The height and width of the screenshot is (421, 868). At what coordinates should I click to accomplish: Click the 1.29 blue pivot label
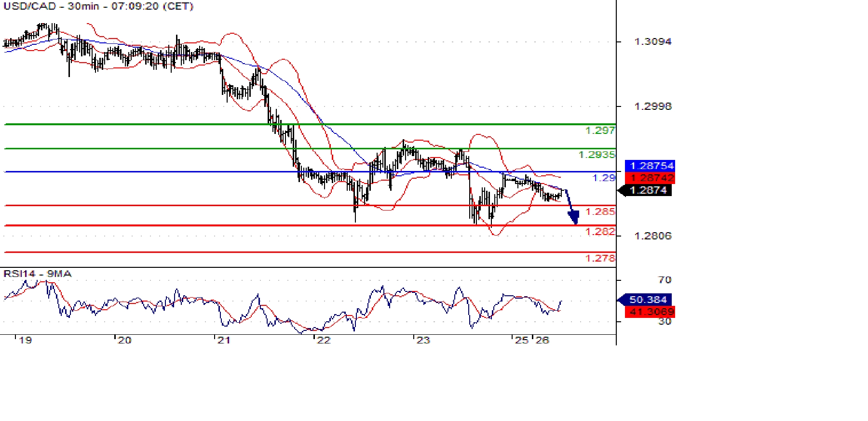pyautogui.click(x=604, y=178)
